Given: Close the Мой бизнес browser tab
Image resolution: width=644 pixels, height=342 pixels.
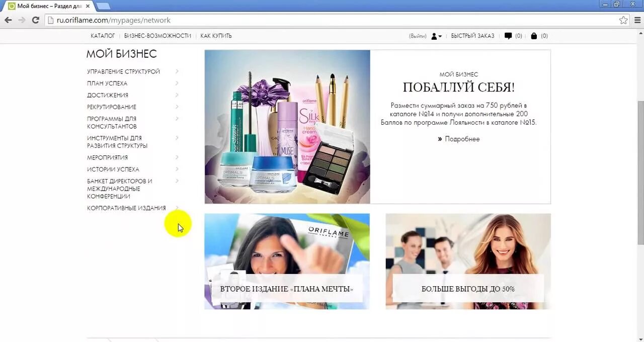Looking at the screenshot, I should click(88, 6).
